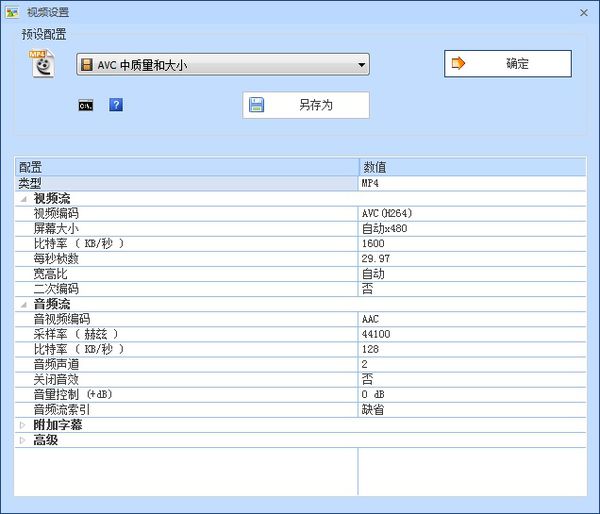Click the 44100 sample rate value
Screen dimensions: 600x514
pos(376,334)
